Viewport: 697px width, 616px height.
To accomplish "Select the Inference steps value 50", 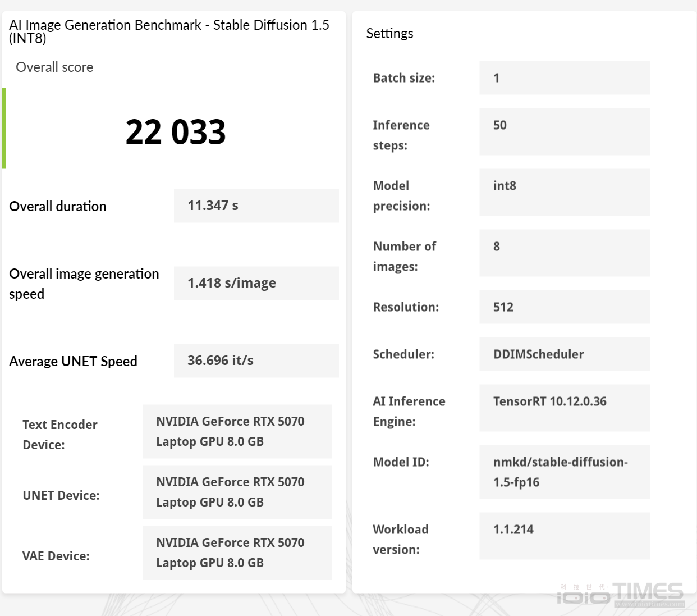I will (565, 131).
